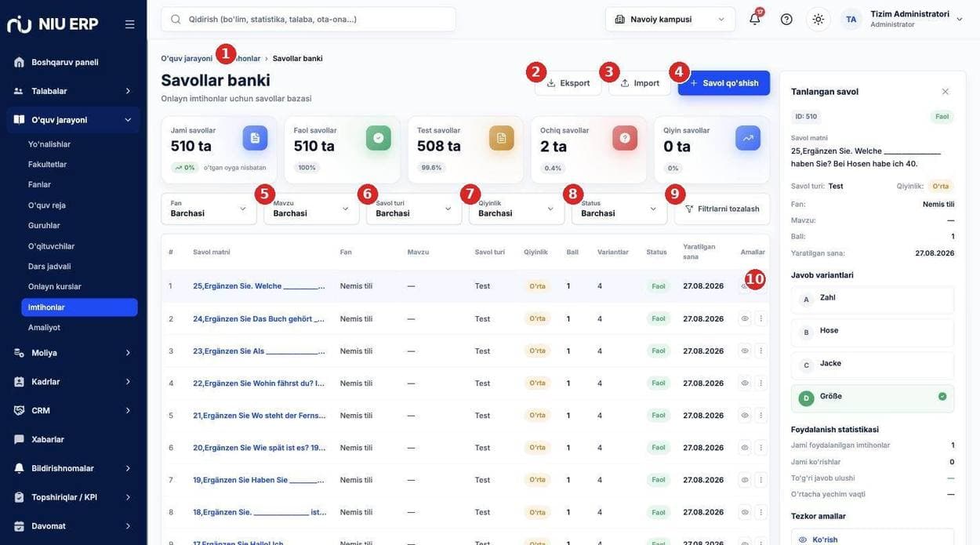Click the Ochiq savollar question icon
The image size is (980, 545).
625,138
